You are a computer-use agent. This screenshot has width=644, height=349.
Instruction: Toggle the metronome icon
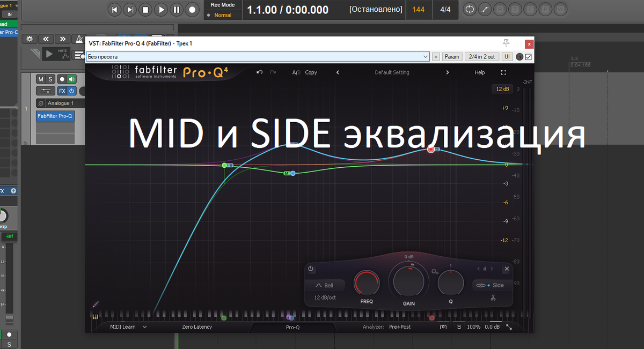[79, 39]
